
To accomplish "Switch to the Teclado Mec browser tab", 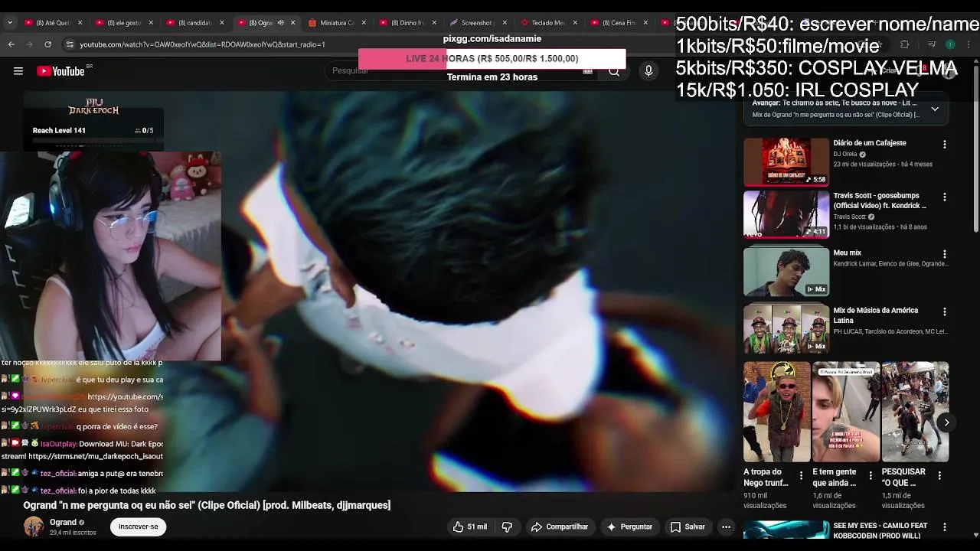I will coord(548,23).
